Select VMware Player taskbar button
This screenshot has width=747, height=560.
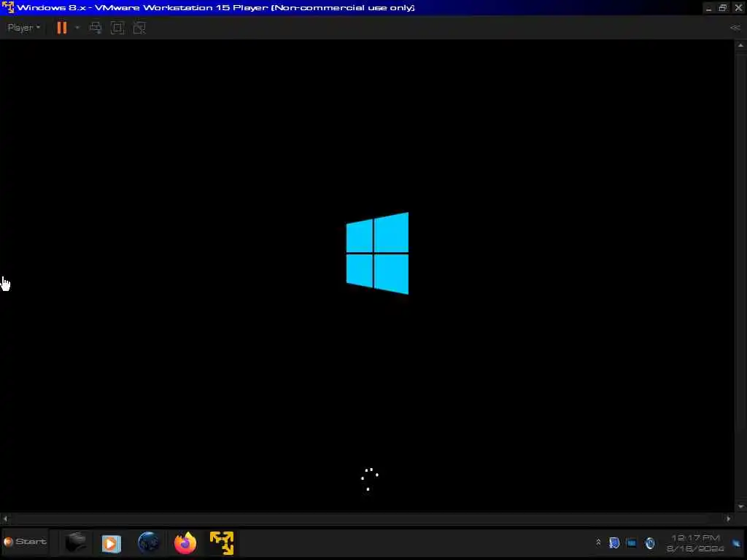(x=222, y=542)
